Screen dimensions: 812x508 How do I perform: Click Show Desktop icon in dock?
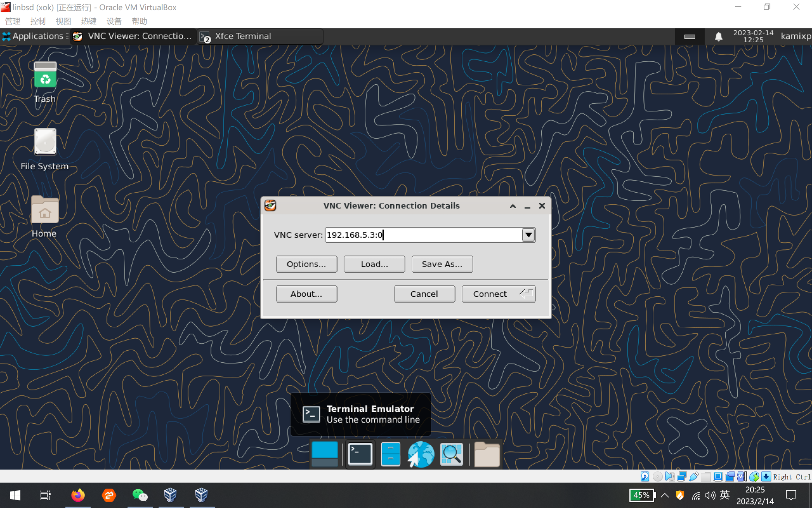(x=325, y=454)
